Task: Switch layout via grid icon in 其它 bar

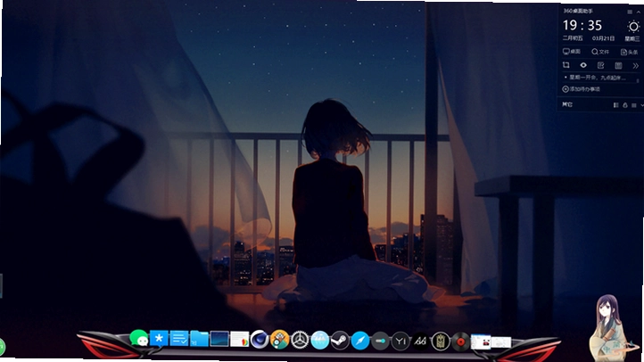Action: tap(615, 105)
